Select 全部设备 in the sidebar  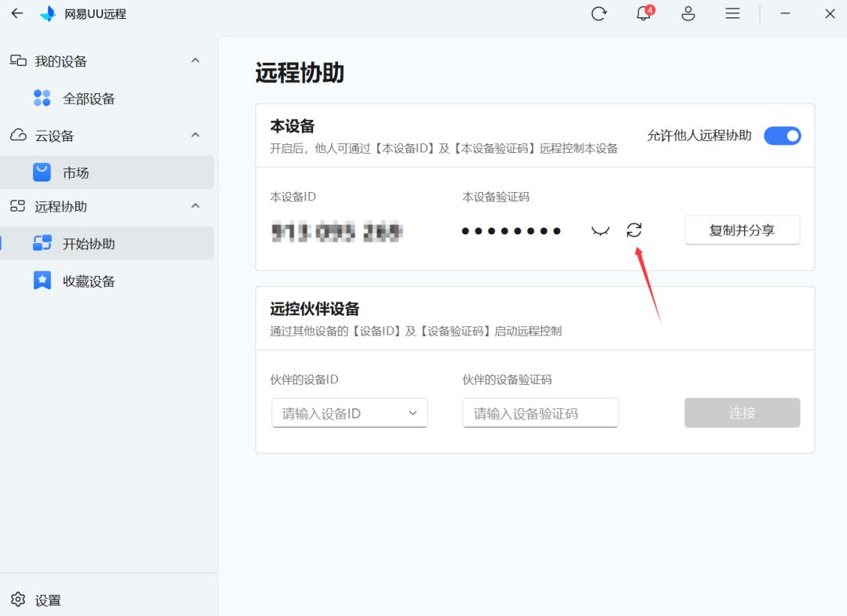coord(107,98)
